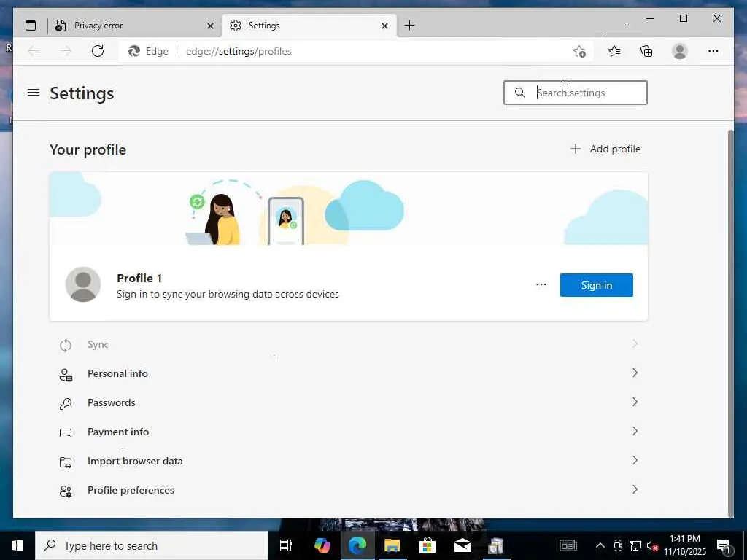Click the muted volume tray icon
Image resolution: width=747 pixels, height=560 pixels.
(x=651, y=545)
